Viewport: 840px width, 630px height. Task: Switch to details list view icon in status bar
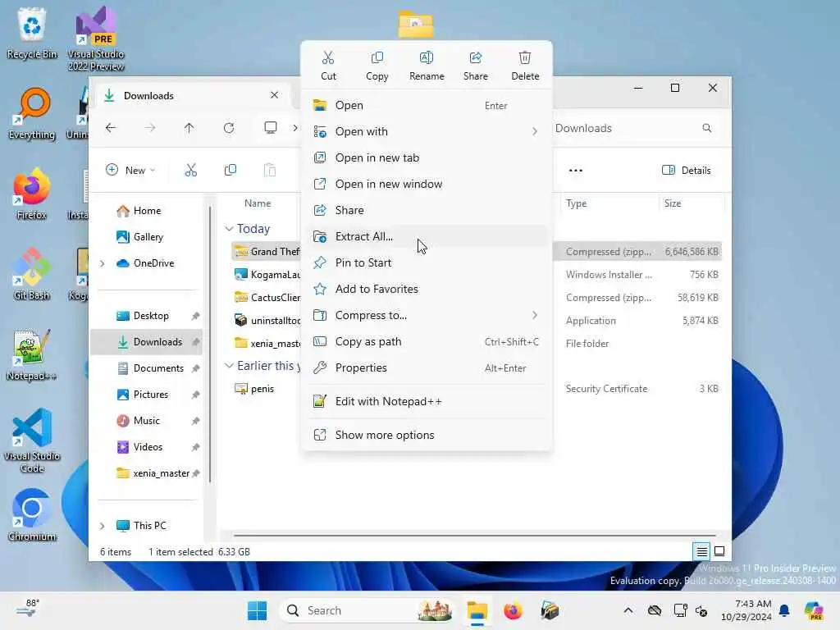[x=702, y=551]
